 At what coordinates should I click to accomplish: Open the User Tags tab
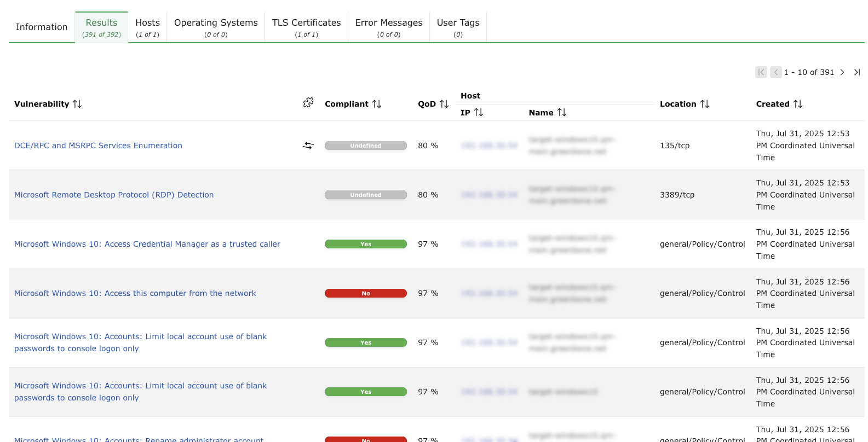pyautogui.click(x=458, y=27)
